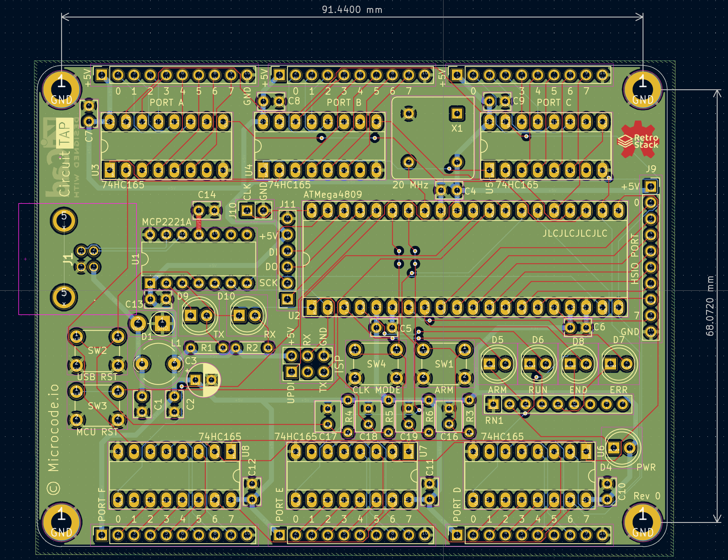The width and height of the screenshot is (728, 560).
Task: Select the ATMega4809 chip label
Action: (x=333, y=194)
